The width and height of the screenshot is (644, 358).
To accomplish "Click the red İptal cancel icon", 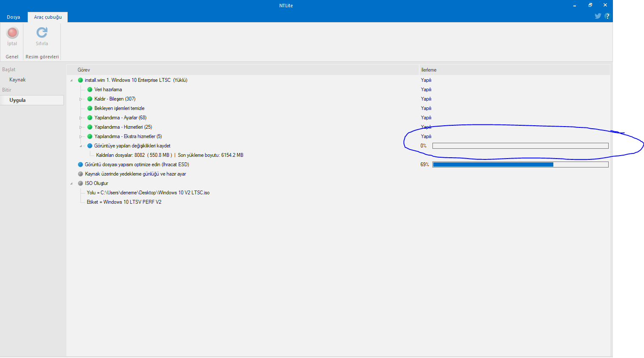I will tap(12, 32).
